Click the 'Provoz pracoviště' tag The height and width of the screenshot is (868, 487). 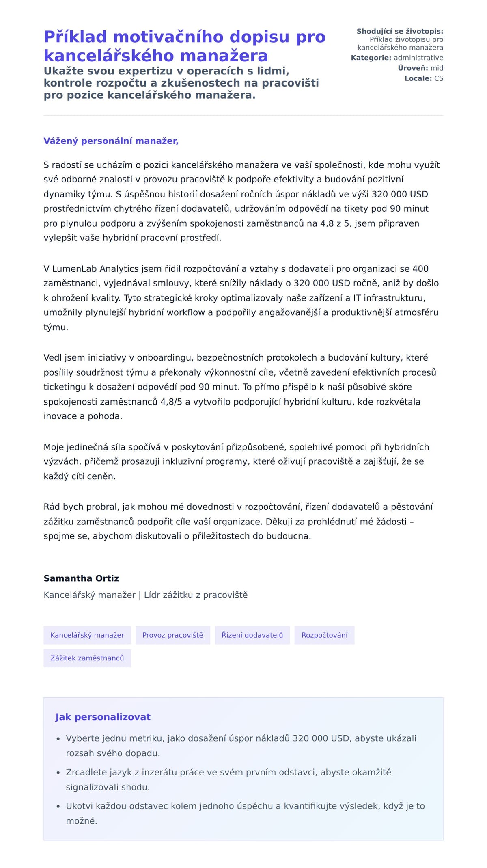(173, 635)
